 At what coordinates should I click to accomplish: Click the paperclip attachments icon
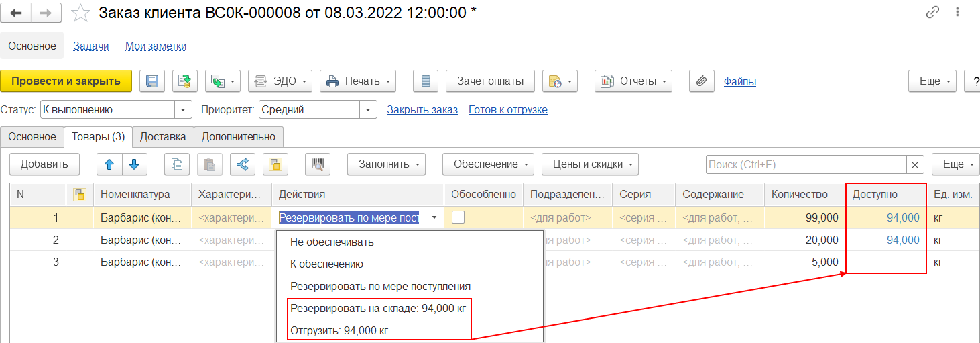(x=701, y=81)
